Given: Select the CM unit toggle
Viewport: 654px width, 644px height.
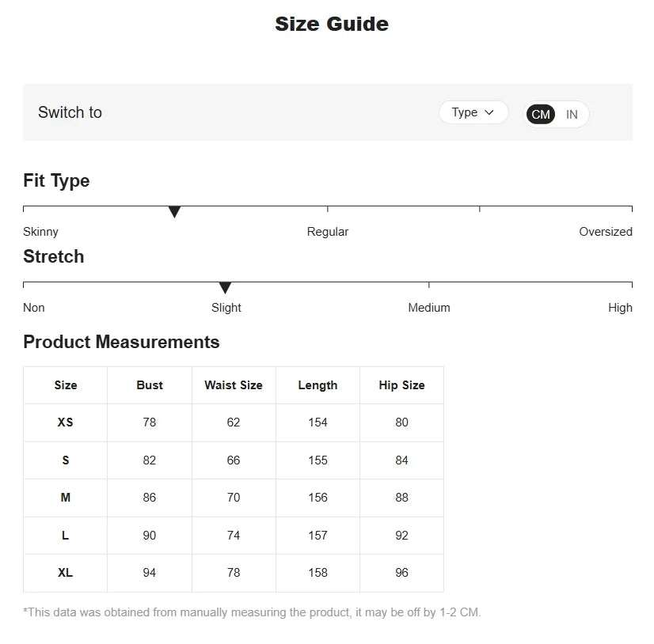Looking at the screenshot, I should click(541, 114).
